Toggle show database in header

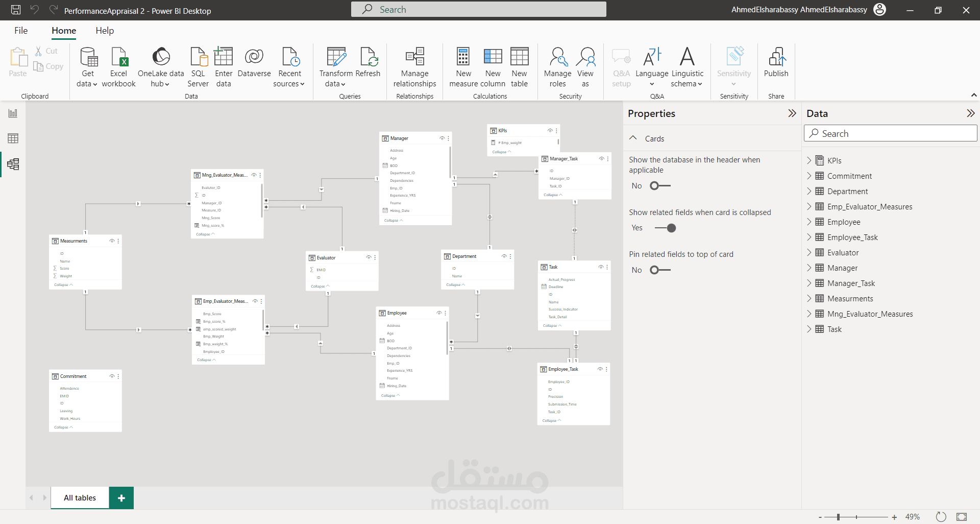tap(660, 186)
